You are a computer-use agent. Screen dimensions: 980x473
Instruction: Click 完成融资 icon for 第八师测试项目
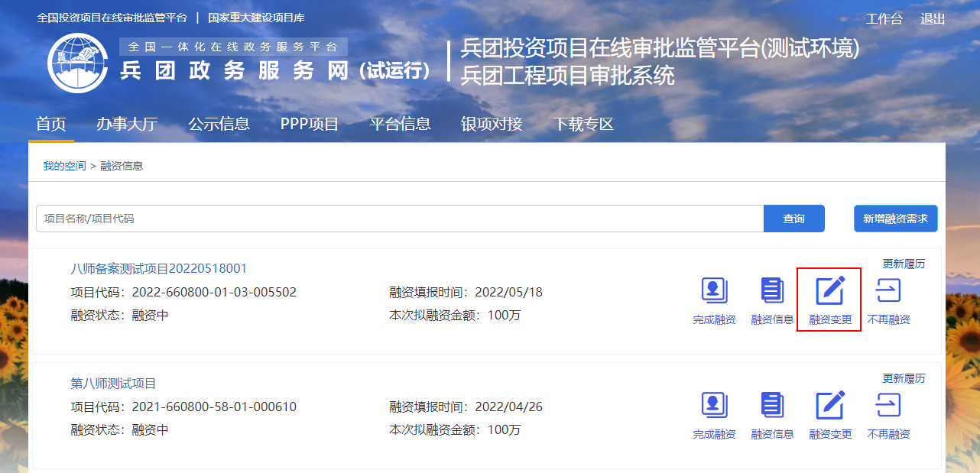point(714,406)
